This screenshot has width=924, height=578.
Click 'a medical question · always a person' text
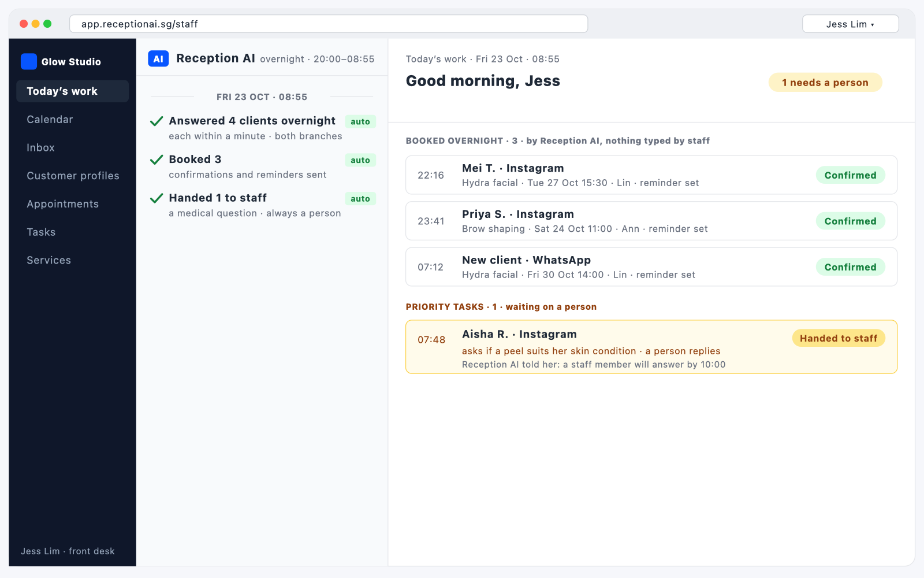(255, 213)
